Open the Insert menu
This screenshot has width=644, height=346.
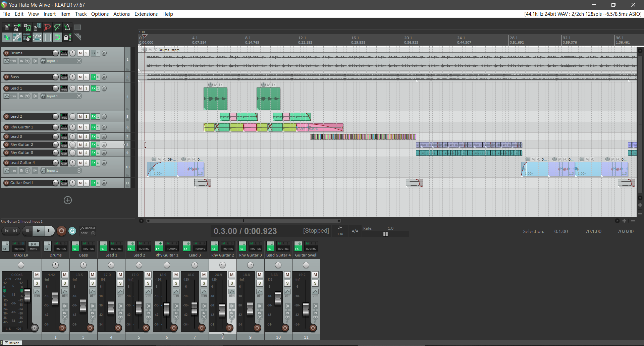tap(50, 14)
